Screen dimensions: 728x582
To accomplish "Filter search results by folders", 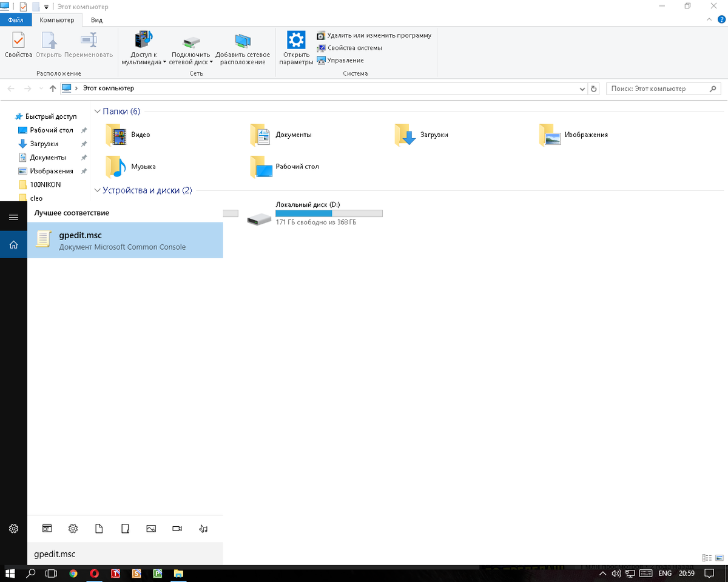I will click(125, 529).
